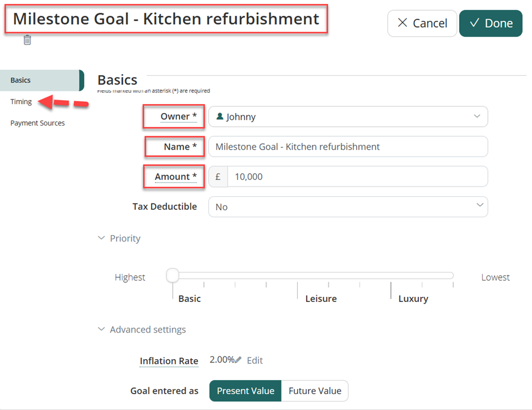Click the person icon in Owner field

click(220, 116)
